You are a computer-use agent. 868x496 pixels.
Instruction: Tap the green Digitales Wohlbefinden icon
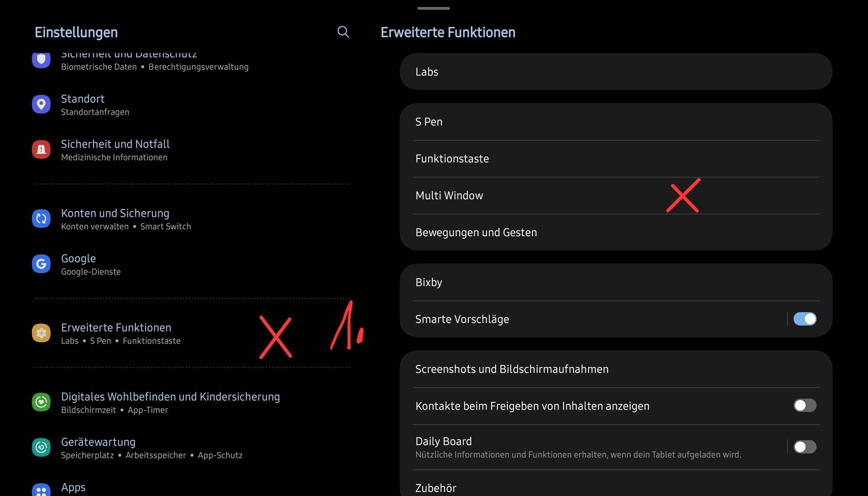41,402
